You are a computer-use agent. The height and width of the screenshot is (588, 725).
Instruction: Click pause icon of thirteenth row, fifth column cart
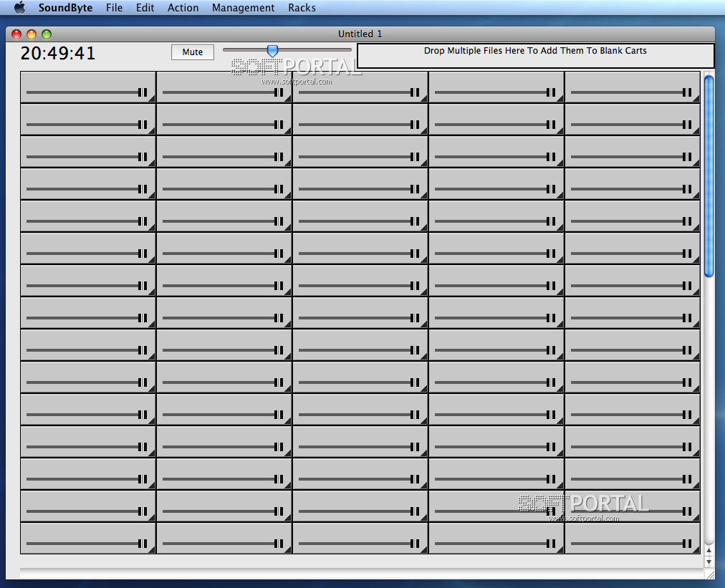pos(687,479)
